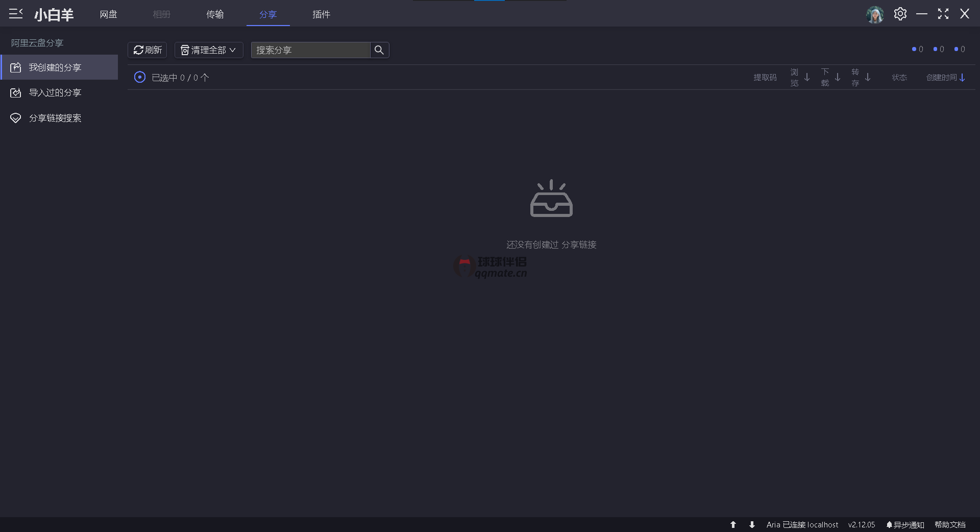The height and width of the screenshot is (532, 980).
Task: Open the settings gear icon
Action: click(900, 14)
